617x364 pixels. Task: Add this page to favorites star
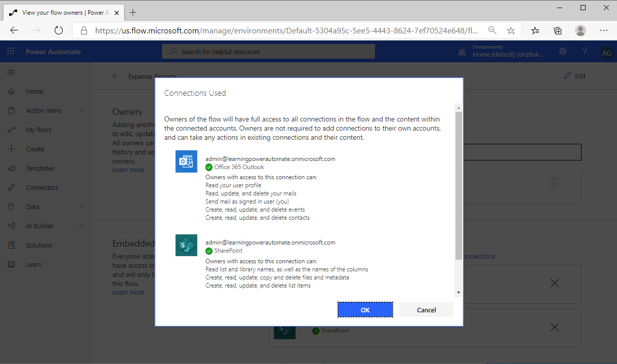(x=511, y=30)
